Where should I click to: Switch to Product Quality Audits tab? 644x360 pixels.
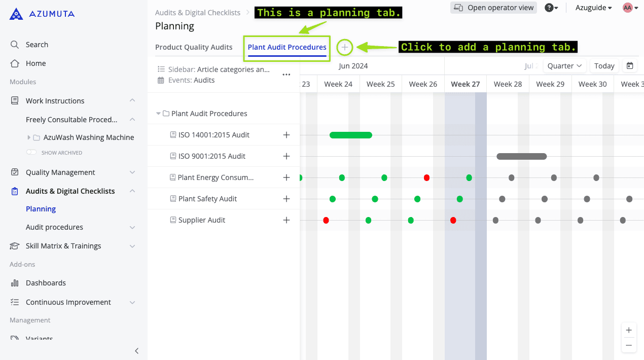[194, 47]
